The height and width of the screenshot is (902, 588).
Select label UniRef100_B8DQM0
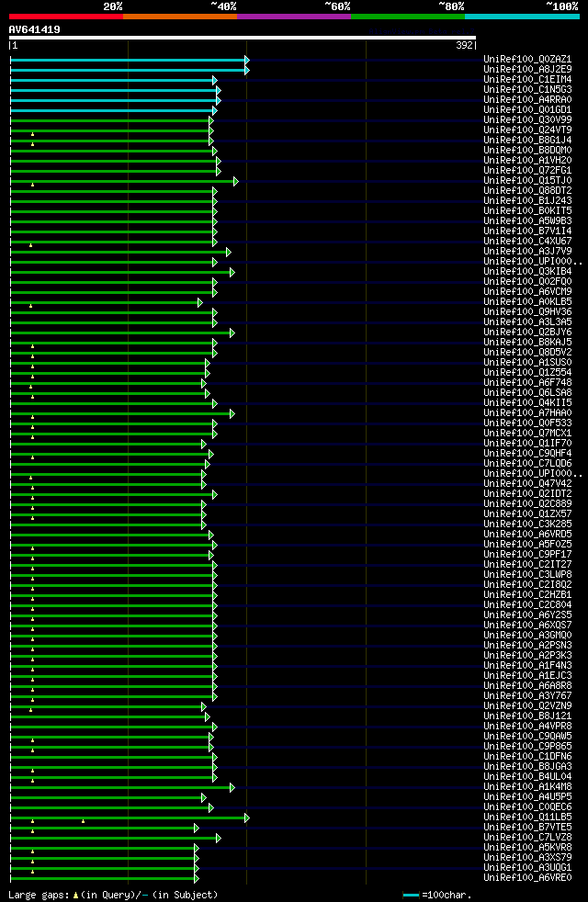point(527,151)
